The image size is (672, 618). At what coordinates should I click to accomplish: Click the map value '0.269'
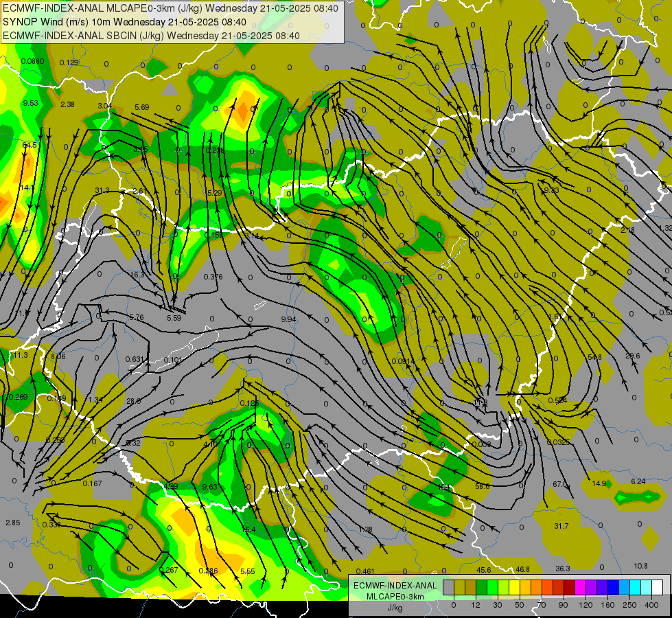tap(18, 397)
